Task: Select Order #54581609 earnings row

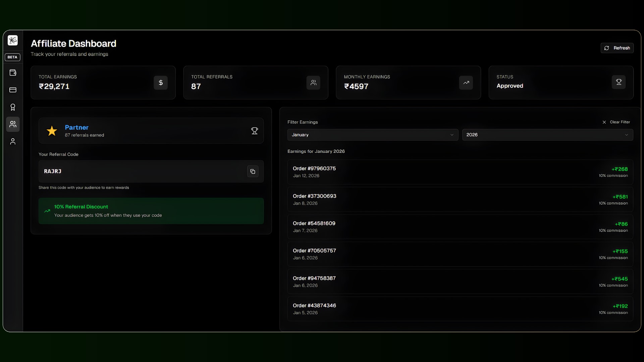Action: coord(460,227)
